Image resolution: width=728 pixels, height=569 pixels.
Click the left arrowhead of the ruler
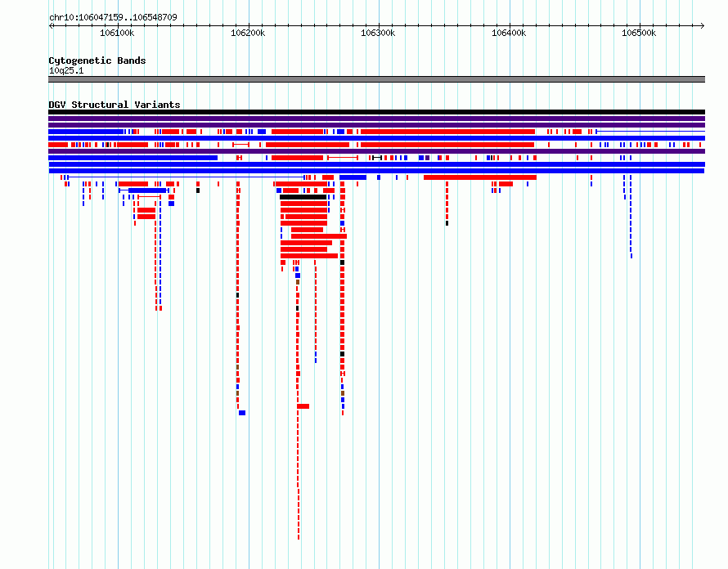point(51,26)
